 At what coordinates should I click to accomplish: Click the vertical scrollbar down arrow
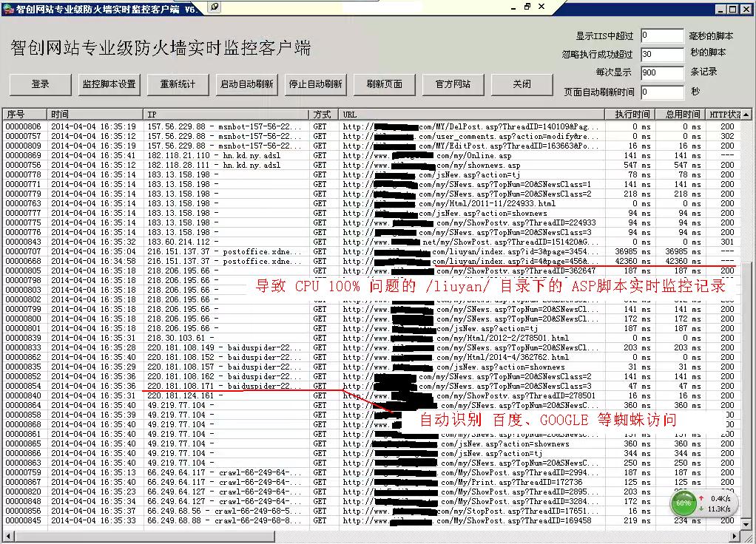coord(746,524)
